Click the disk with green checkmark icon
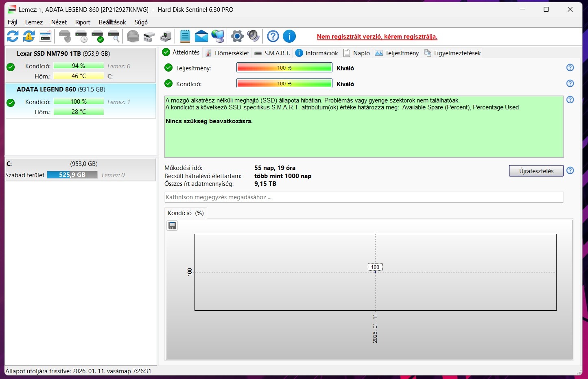588x379 pixels. 98,36
